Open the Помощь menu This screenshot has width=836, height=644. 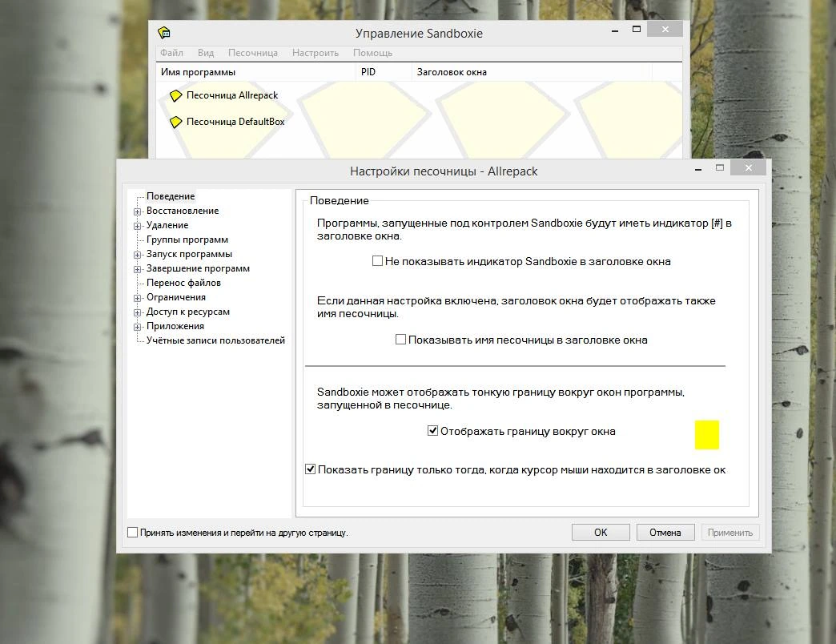click(372, 53)
